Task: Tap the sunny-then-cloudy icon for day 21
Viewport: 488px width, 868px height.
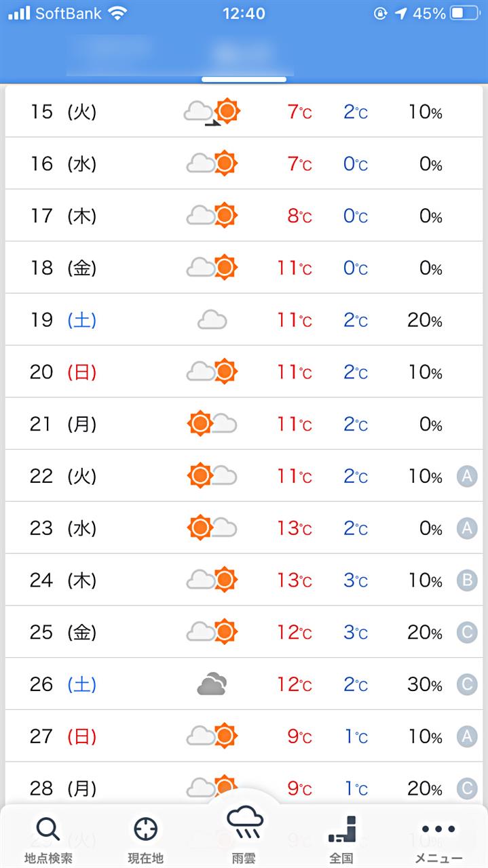Action: [x=212, y=424]
